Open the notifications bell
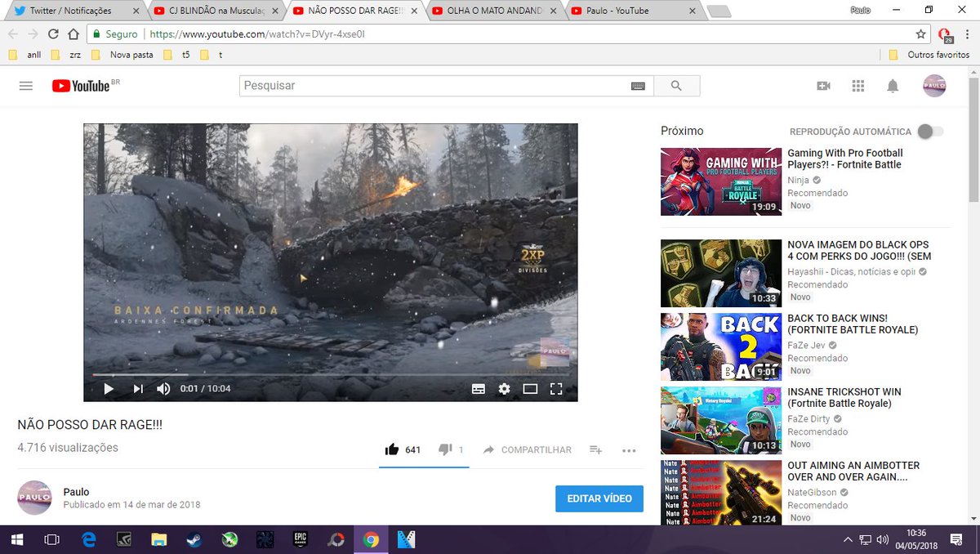Image resolution: width=980 pixels, height=554 pixels. [x=893, y=86]
